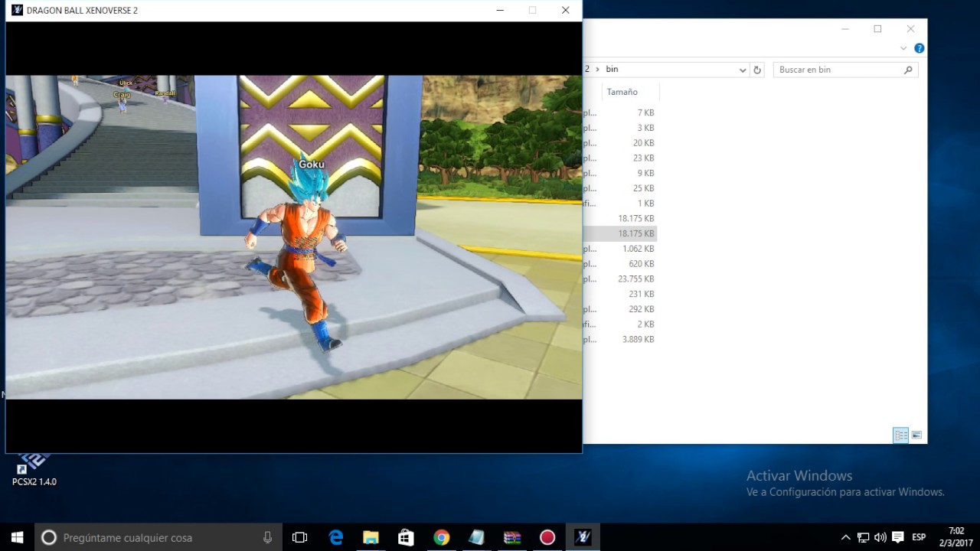This screenshot has width=980, height=551.
Task: Select the PCSX2 1.4.0 desktop shortcut
Action: tap(34, 469)
